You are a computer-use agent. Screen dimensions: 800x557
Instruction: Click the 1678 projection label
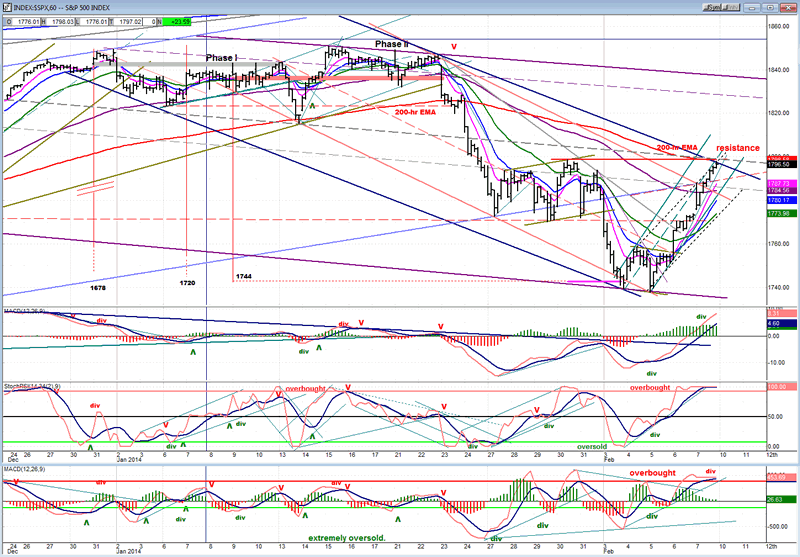(98, 288)
